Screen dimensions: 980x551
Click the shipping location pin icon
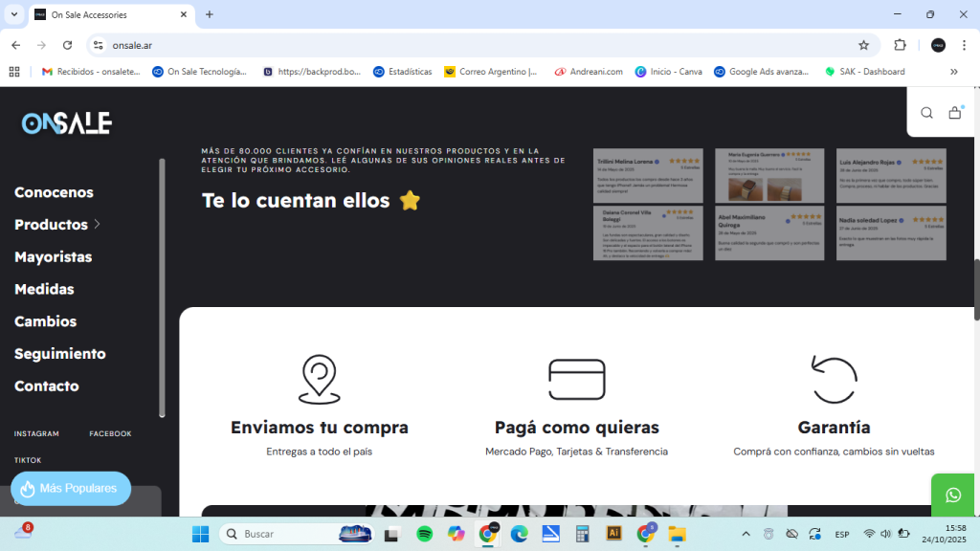[320, 377]
